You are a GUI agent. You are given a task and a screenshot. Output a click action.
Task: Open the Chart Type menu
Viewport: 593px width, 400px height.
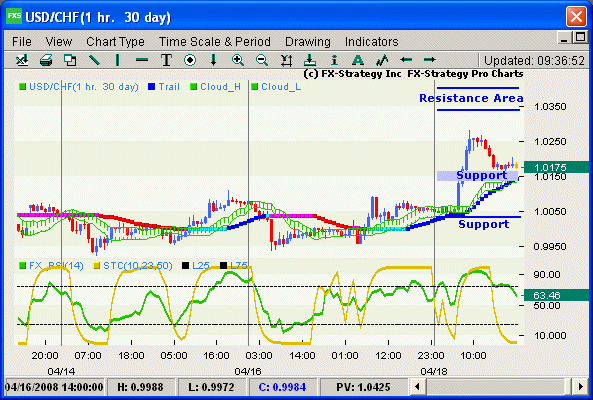pos(115,42)
